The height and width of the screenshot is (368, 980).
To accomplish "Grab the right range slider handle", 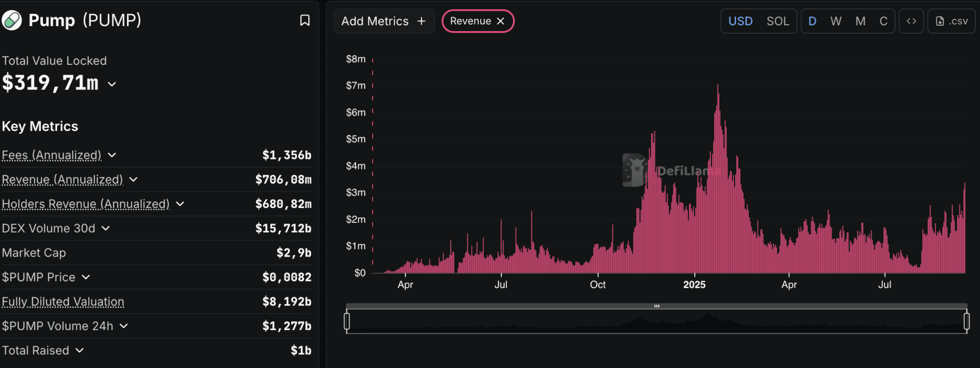I will [966, 321].
